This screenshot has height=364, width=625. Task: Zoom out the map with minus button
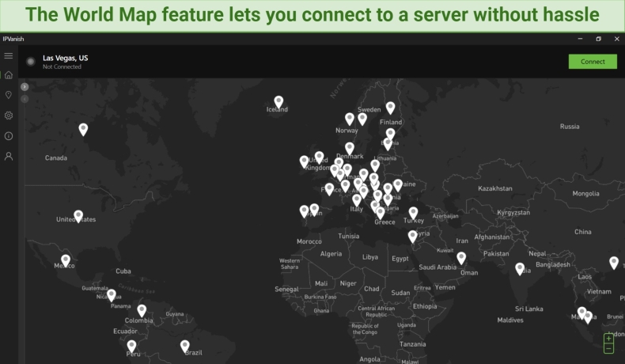tap(608, 348)
